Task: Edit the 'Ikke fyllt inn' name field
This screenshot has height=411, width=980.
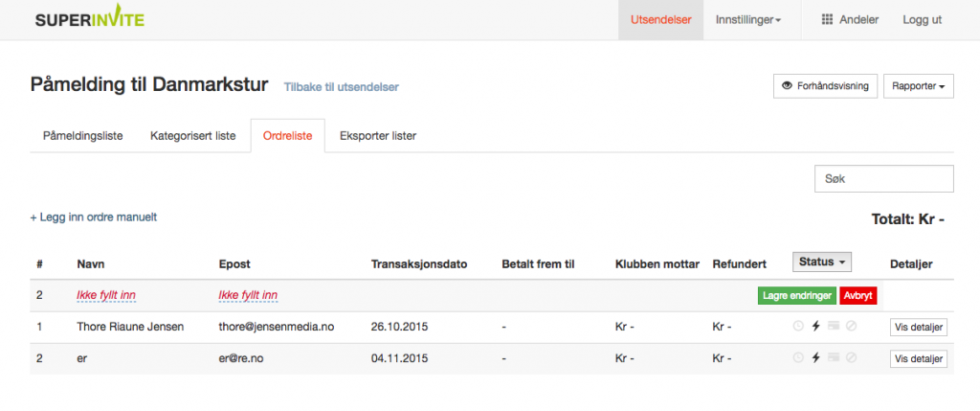Action: pos(106,295)
